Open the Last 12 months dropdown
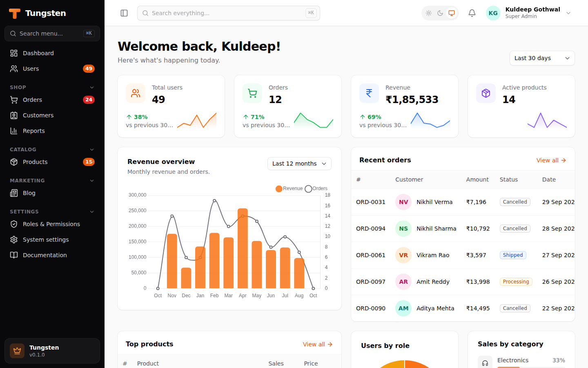Viewport: 588px width, 368px height. [x=299, y=164]
